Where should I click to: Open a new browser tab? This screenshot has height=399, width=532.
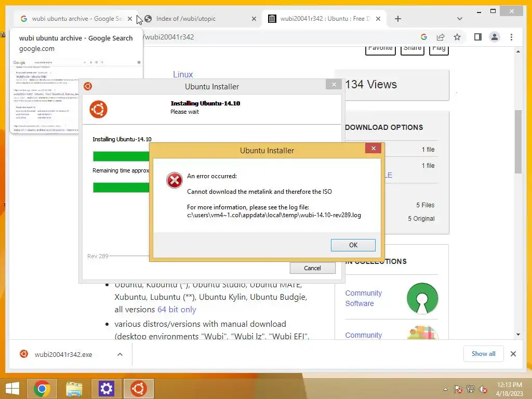398,19
